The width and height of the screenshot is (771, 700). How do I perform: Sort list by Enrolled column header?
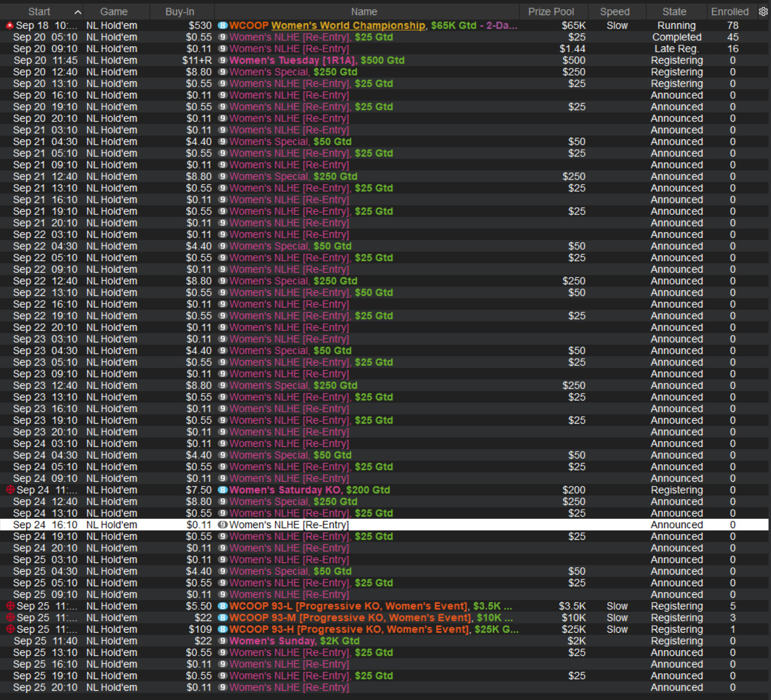pyautogui.click(x=730, y=12)
